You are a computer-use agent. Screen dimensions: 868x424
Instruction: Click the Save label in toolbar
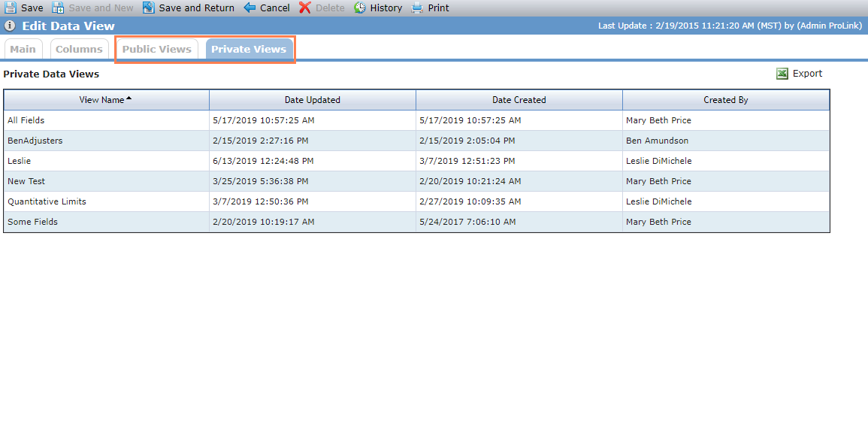tap(32, 8)
